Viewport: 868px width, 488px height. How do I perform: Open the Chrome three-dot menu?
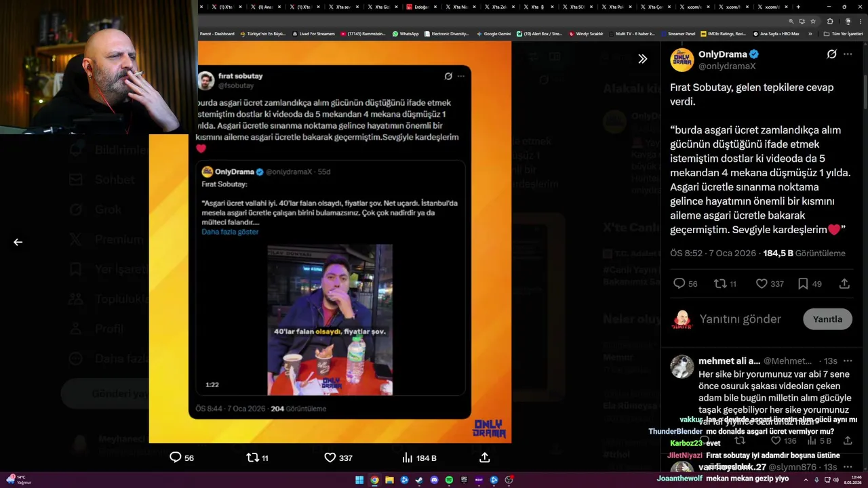point(861,21)
